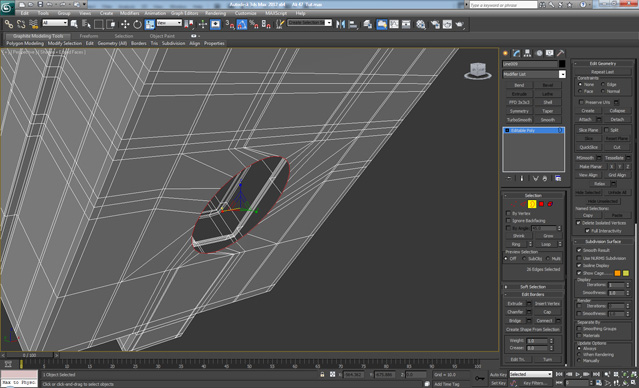Screen dimensions: 639x388
Task: Switch to the Freeform ribbon tab
Action: point(89,36)
